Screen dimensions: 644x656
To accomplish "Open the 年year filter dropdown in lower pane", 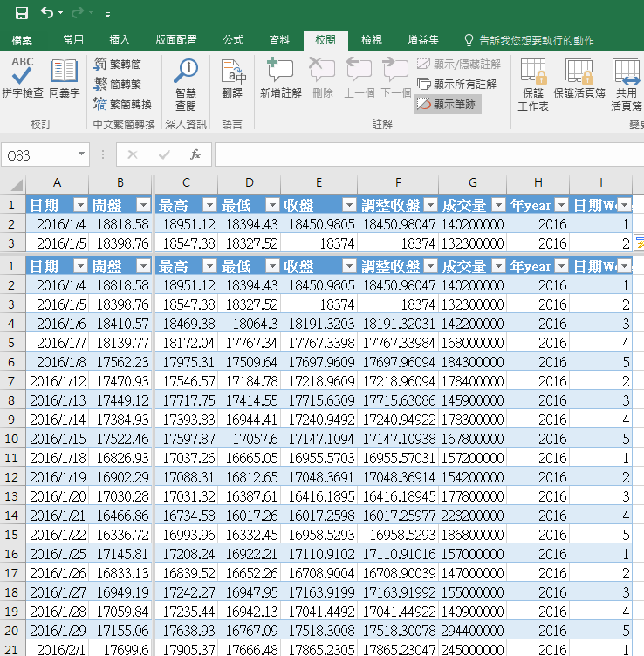I will [x=561, y=266].
